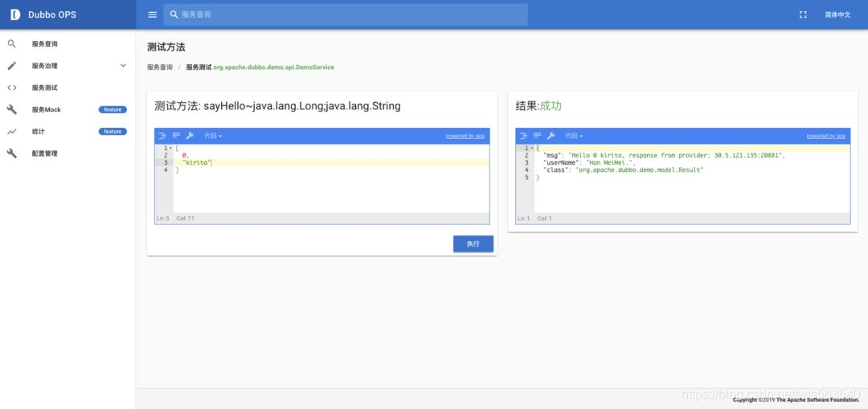Screen dimensions: 868x409
Task: Click the Col:11 status in test editor
Action: pyautogui.click(x=186, y=219)
